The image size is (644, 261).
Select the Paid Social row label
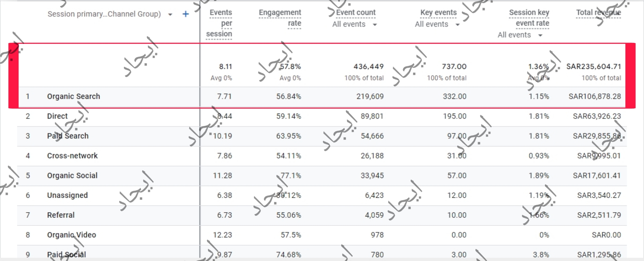click(67, 255)
